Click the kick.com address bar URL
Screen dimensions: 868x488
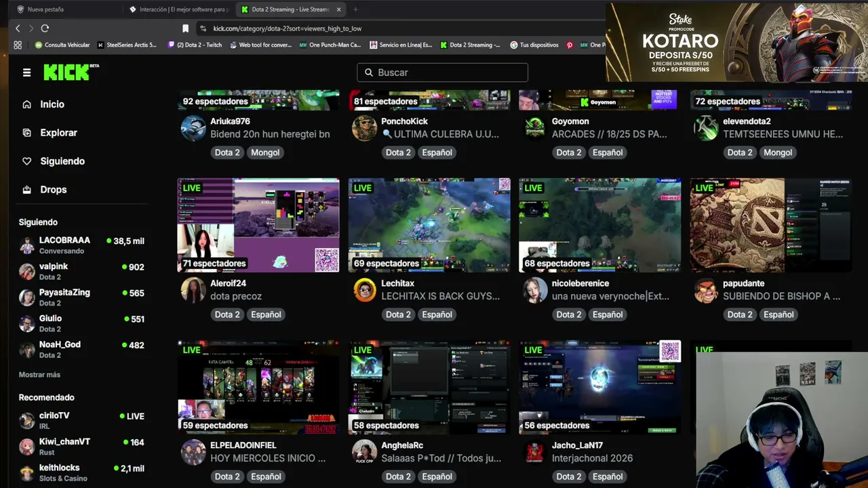288,28
